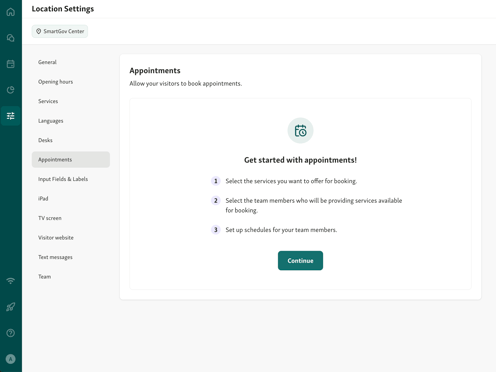
Task: Open the help question mark icon
Action: [x=11, y=333]
